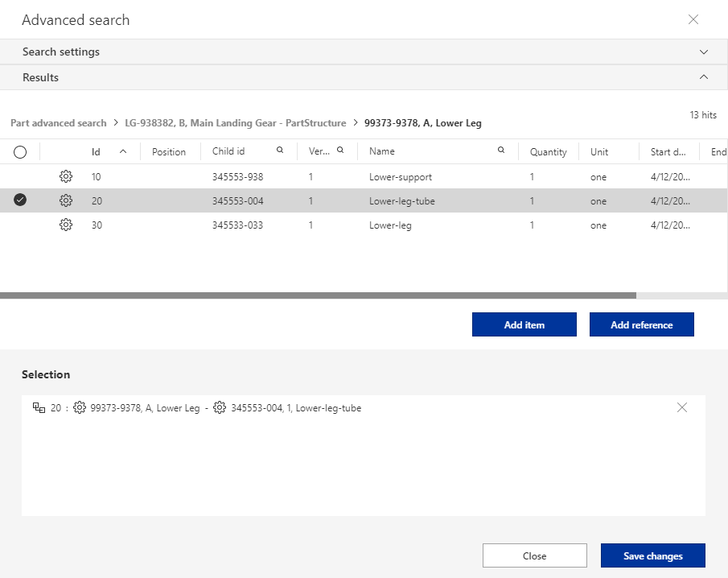Save changes to the part structure

[652, 555]
